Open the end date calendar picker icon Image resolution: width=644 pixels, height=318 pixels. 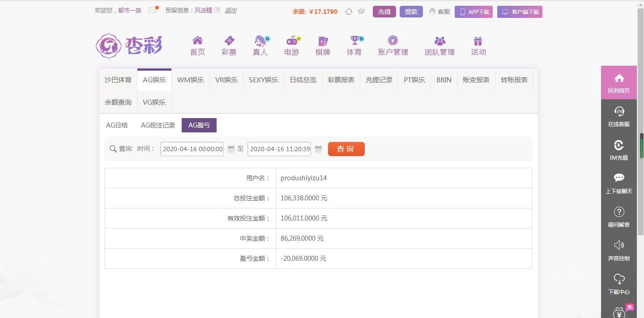point(318,149)
